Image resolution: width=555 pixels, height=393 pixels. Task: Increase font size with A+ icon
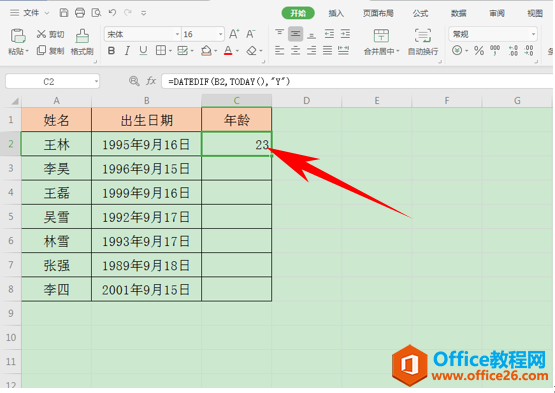[x=234, y=34]
